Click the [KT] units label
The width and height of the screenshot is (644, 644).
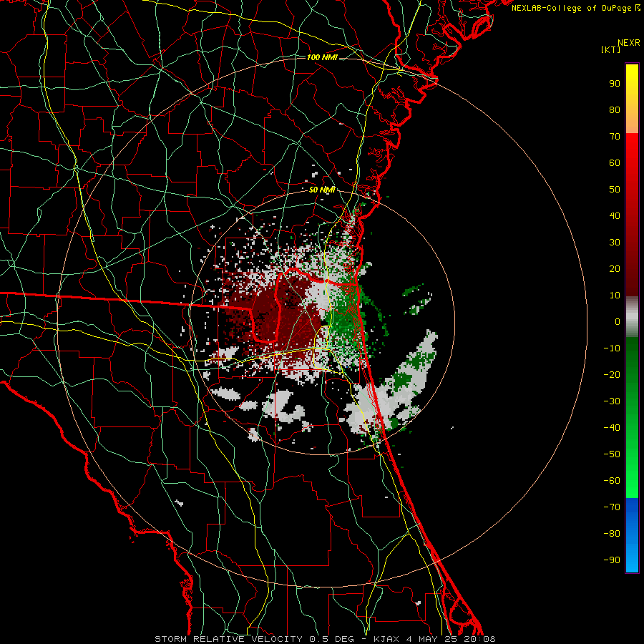click(611, 49)
